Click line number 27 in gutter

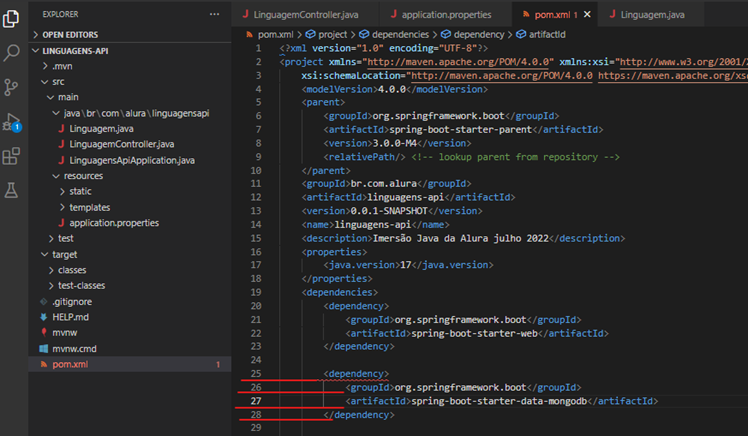pos(256,401)
